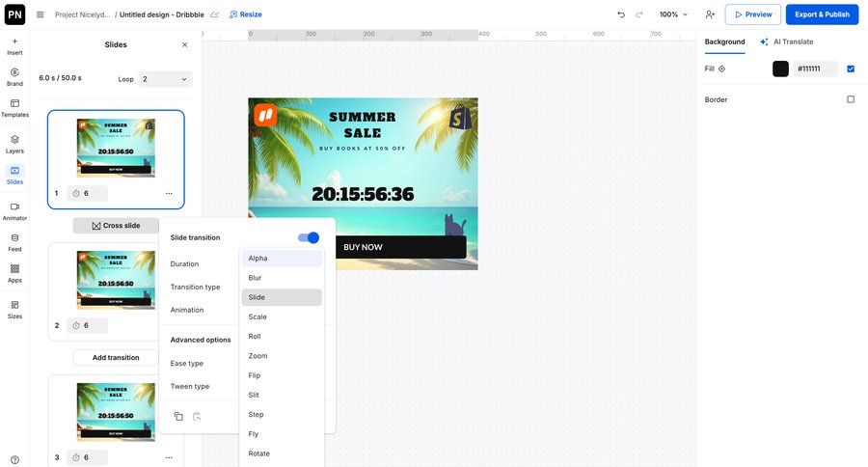Click the Resize button
Screen dimensions: 868x467
coord(246,14)
